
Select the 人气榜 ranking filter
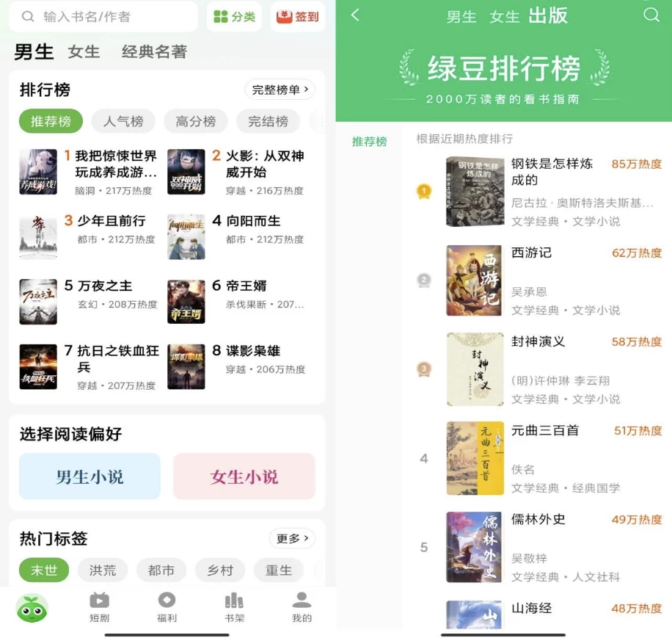pyautogui.click(x=123, y=121)
